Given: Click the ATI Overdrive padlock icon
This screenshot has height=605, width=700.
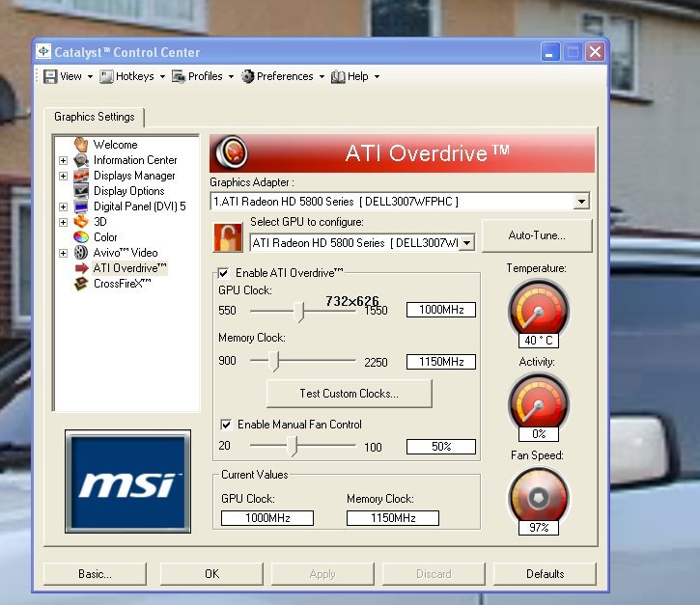Looking at the screenshot, I should tap(228, 236).
